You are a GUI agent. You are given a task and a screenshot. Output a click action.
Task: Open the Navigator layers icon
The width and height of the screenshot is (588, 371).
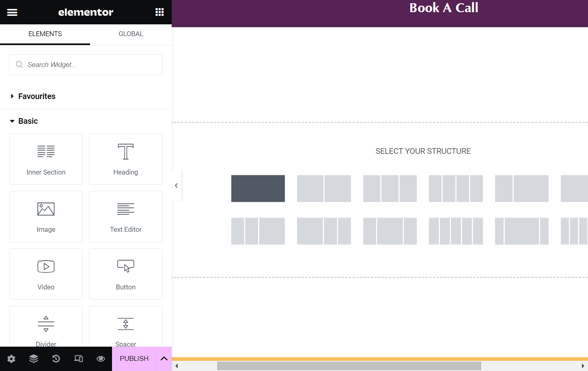pyautogui.click(x=34, y=358)
